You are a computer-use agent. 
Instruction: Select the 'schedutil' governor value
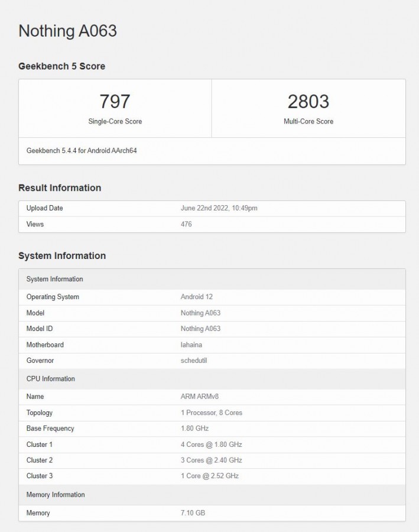click(194, 361)
